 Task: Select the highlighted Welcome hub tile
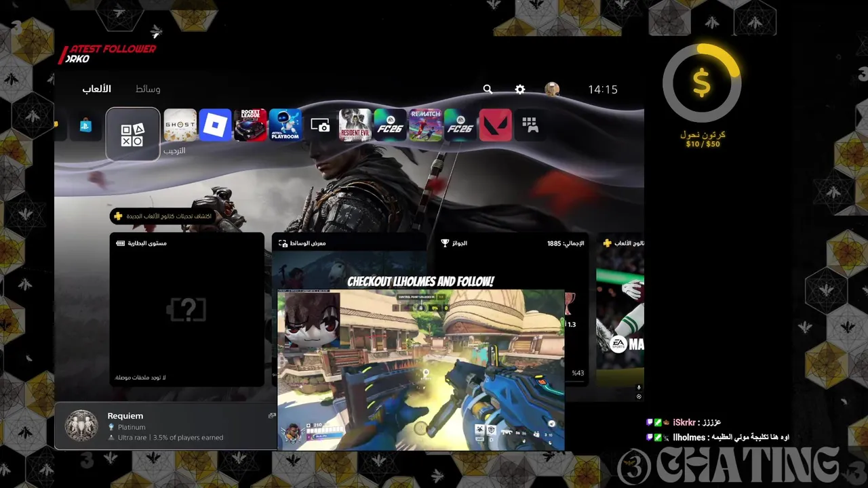pyautogui.click(x=133, y=134)
